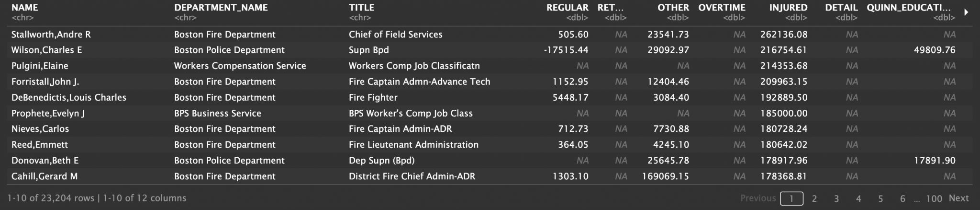This screenshot has height=210, width=980.
Task: Go to page 5 of the table
Action: click(880, 198)
